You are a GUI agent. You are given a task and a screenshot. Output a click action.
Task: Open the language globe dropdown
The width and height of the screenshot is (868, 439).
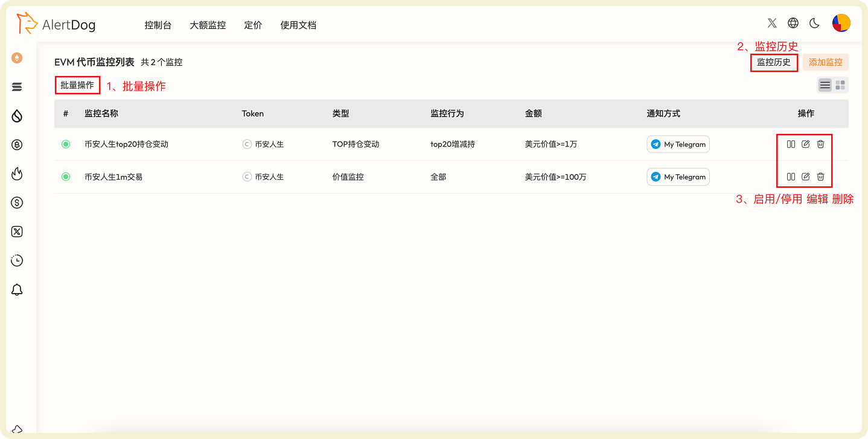point(793,22)
